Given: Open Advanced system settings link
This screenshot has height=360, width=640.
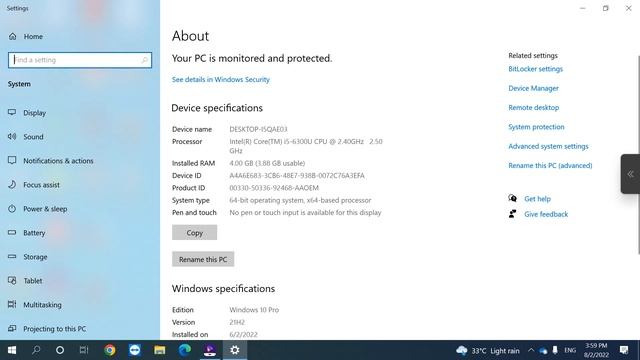Looking at the screenshot, I should click(548, 146).
